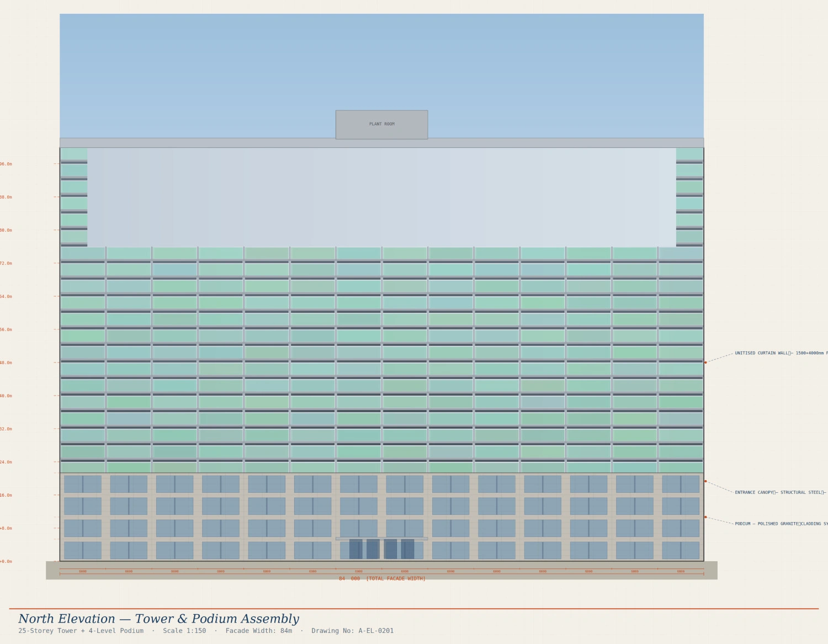The width and height of the screenshot is (828, 644).
Task: Click the 84 000 TOTAL FACADE WIDTH dimension
Action: 382,578
